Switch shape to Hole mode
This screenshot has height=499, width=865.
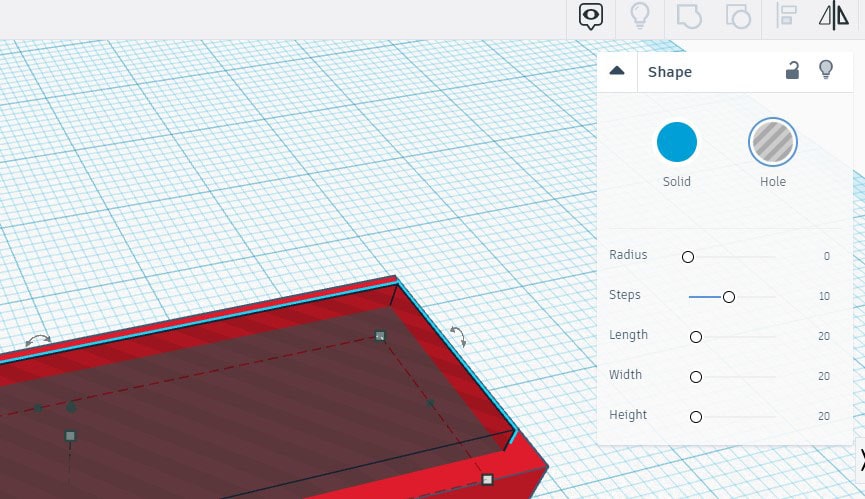click(772, 142)
